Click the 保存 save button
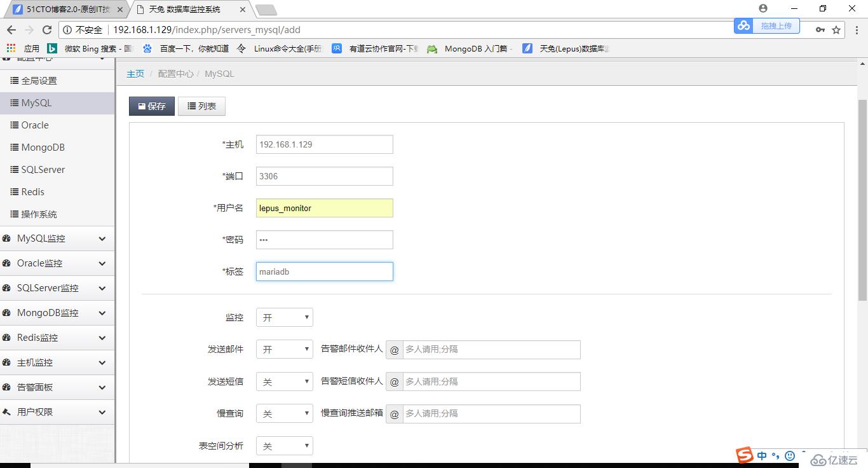The width and height of the screenshot is (868, 468). [152, 106]
